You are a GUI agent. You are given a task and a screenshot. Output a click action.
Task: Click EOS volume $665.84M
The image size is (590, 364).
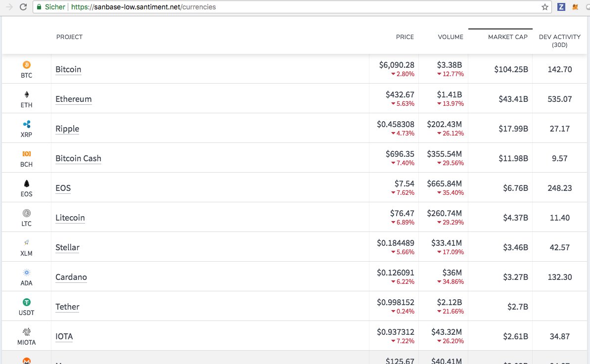point(445,183)
